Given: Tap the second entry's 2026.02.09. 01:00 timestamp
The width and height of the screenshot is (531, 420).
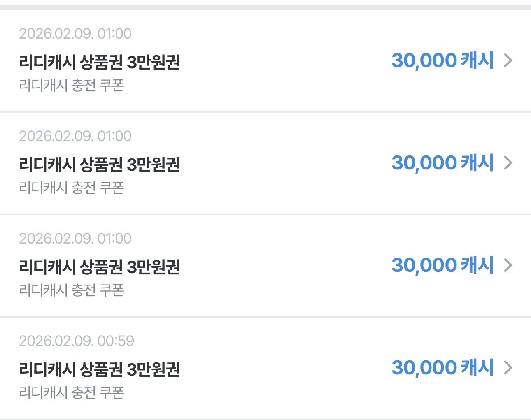Looking at the screenshot, I should (x=75, y=136).
